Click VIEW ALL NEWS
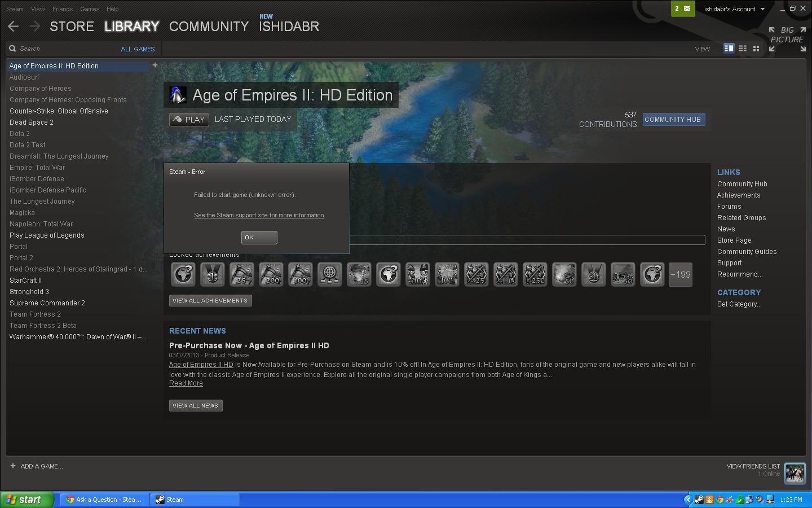Screen dimensions: 812x508 coord(196,405)
